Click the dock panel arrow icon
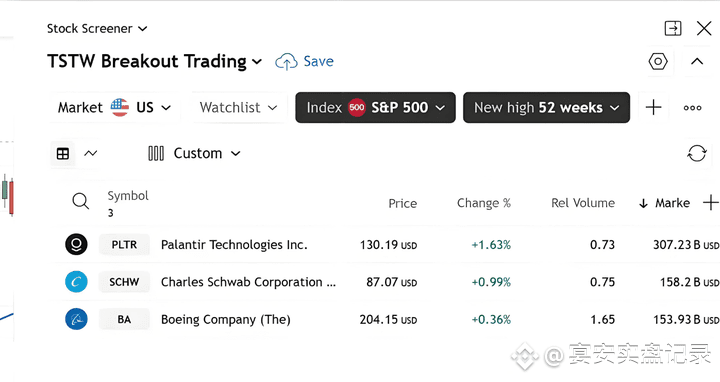This screenshot has width=720, height=382. point(673,28)
